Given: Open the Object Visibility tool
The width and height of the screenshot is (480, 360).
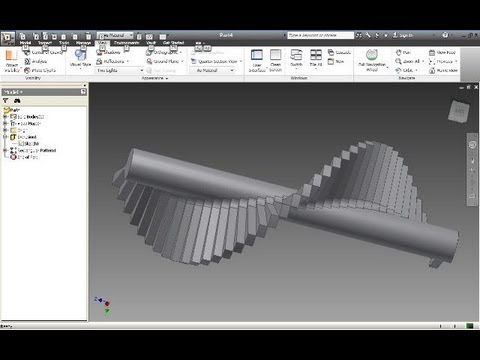Looking at the screenshot, I should 12,60.
